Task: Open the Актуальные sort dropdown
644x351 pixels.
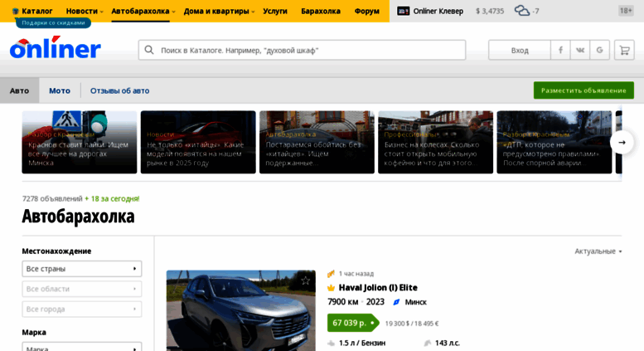Action: [598, 251]
